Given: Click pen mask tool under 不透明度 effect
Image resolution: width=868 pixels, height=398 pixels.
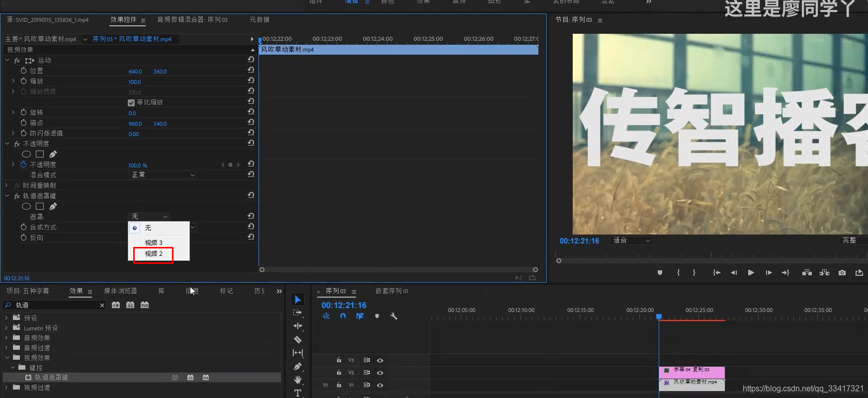Looking at the screenshot, I should coord(53,154).
